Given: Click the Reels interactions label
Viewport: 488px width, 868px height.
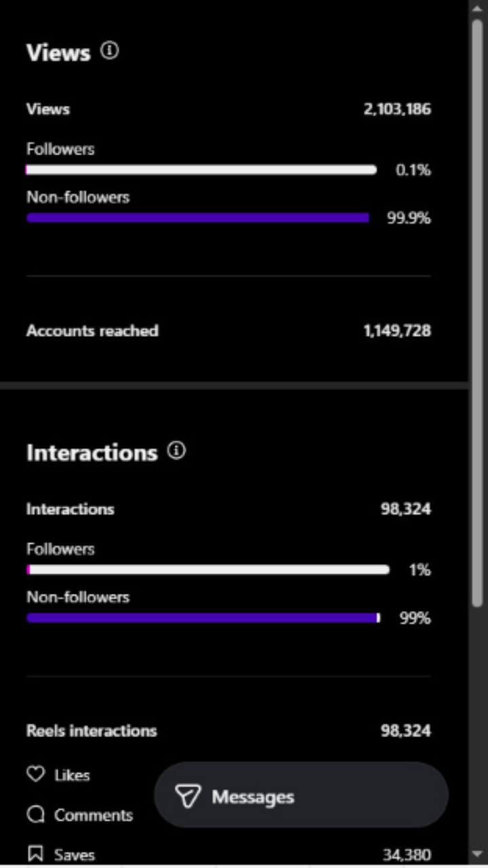Looking at the screenshot, I should click(91, 731).
